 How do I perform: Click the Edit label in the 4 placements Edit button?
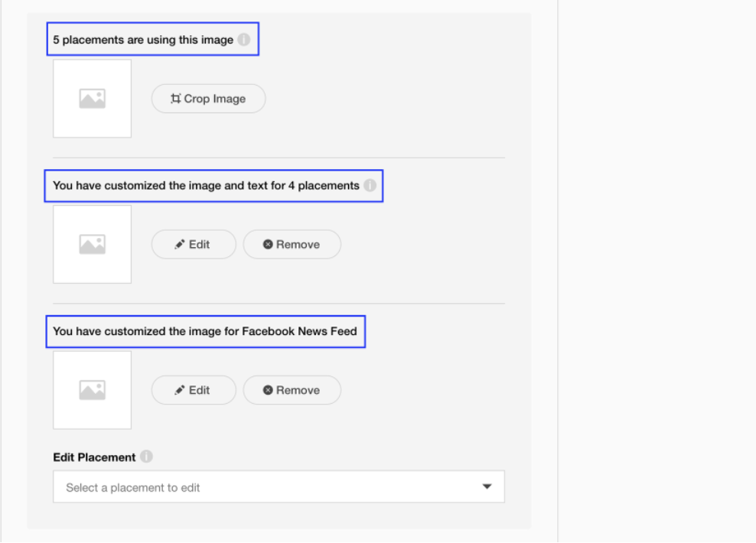(199, 245)
